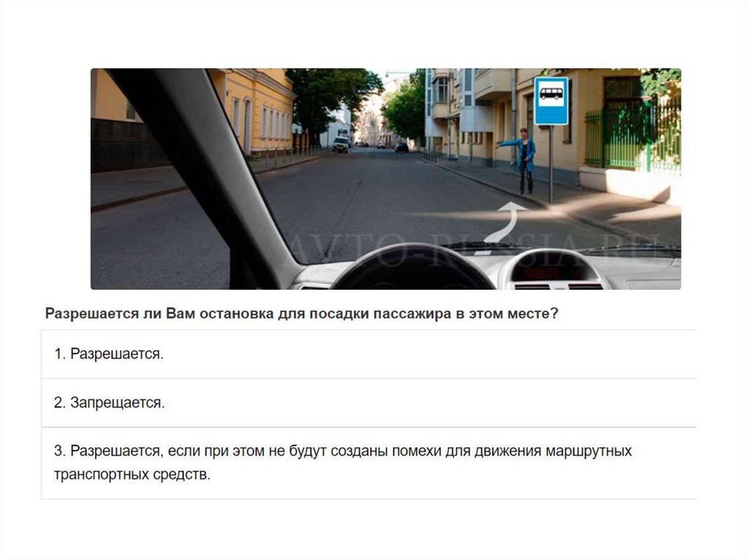Click the dark car parked far right side
This screenshot has width=748, height=560.
[x=402, y=147]
